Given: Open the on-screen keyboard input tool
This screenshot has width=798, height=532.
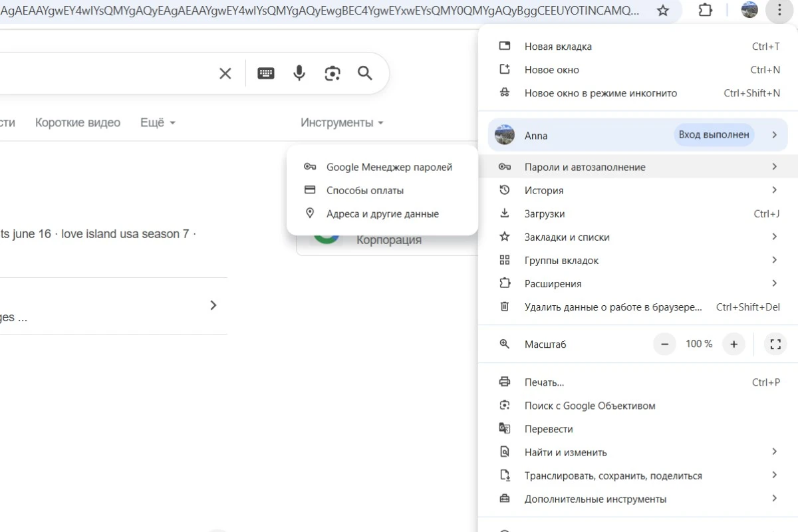Looking at the screenshot, I should coord(266,73).
